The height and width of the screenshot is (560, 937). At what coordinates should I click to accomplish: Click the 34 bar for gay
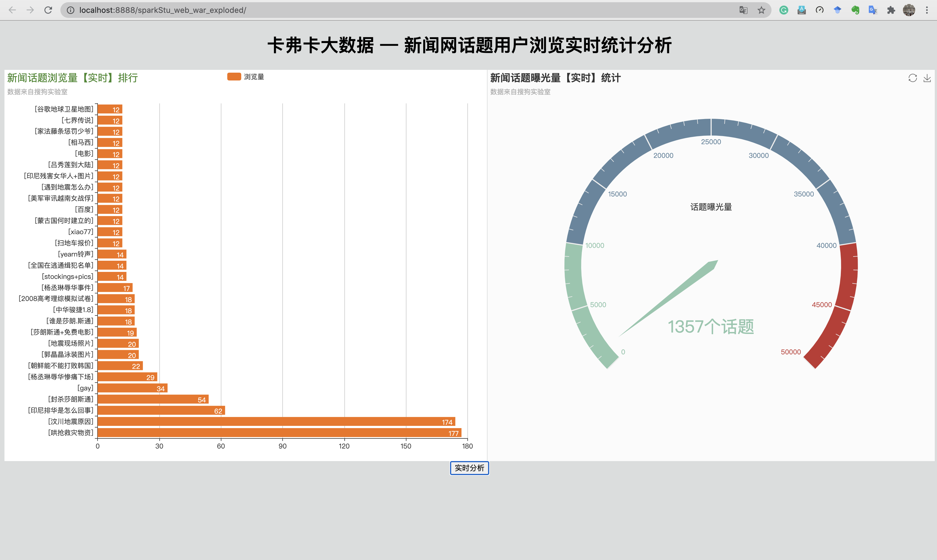132,388
